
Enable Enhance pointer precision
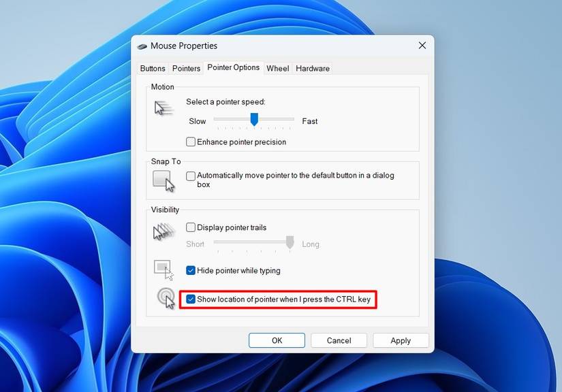pyautogui.click(x=191, y=142)
